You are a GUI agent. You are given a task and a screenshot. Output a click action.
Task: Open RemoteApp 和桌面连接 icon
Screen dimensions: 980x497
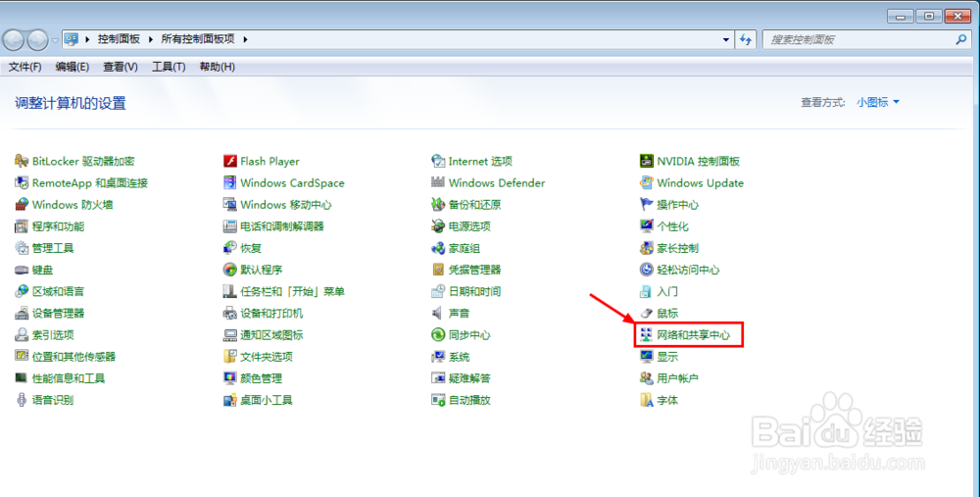click(22, 183)
